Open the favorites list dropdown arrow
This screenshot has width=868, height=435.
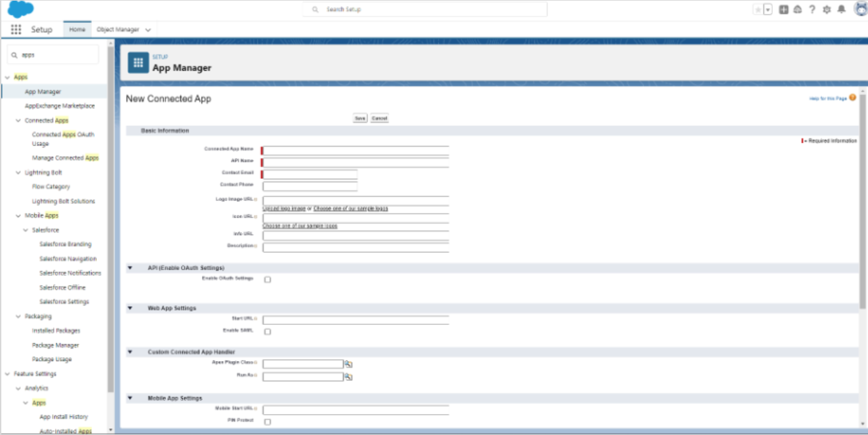click(768, 10)
